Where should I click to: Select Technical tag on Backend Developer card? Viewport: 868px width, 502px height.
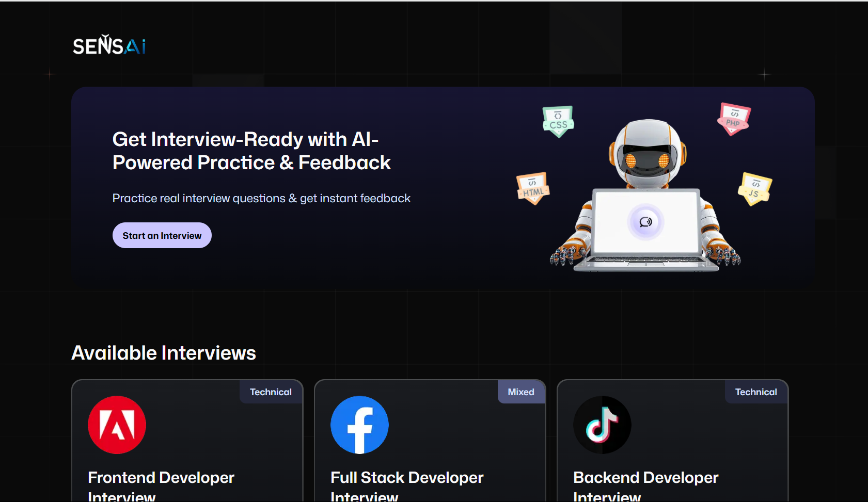[756, 392]
